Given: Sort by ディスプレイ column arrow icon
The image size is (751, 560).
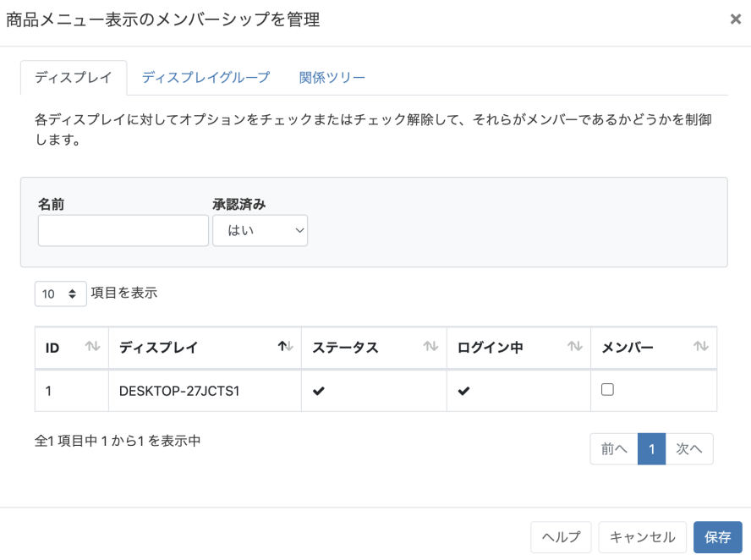Looking at the screenshot, I should click(x=286, y=346).
